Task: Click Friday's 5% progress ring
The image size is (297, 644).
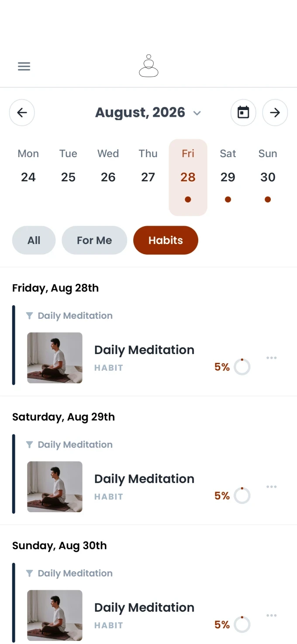Action: [x=242, y=367]
